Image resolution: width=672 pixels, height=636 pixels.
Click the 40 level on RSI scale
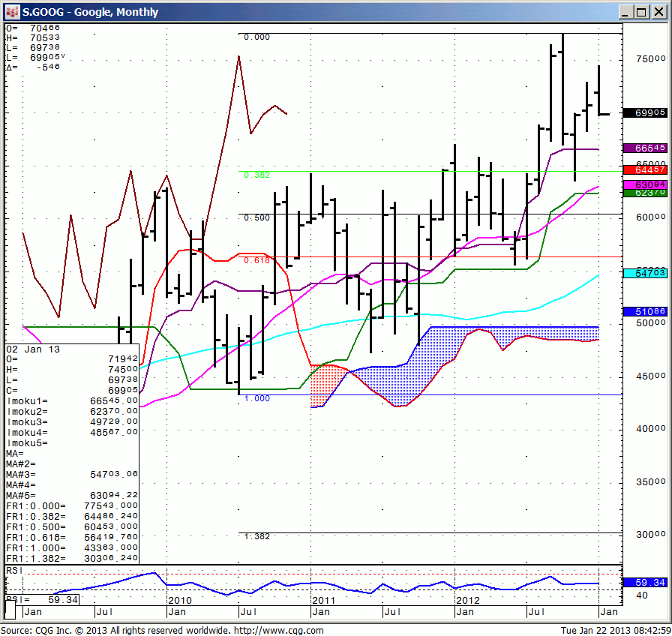point(641,595)
